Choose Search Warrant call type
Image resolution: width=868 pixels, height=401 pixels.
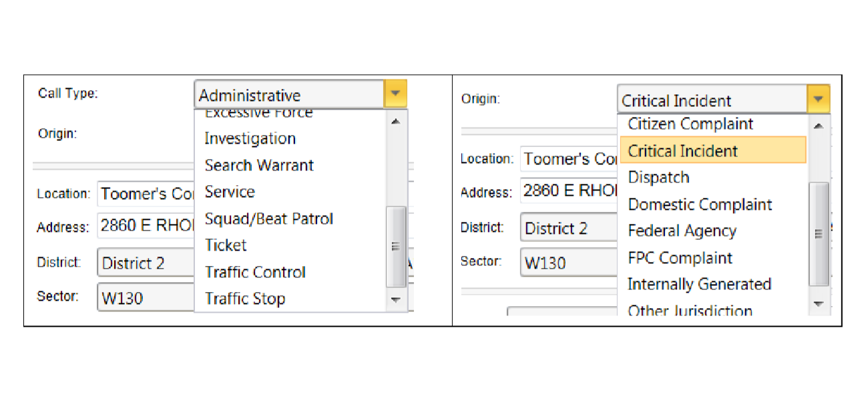tap(259, 165)
